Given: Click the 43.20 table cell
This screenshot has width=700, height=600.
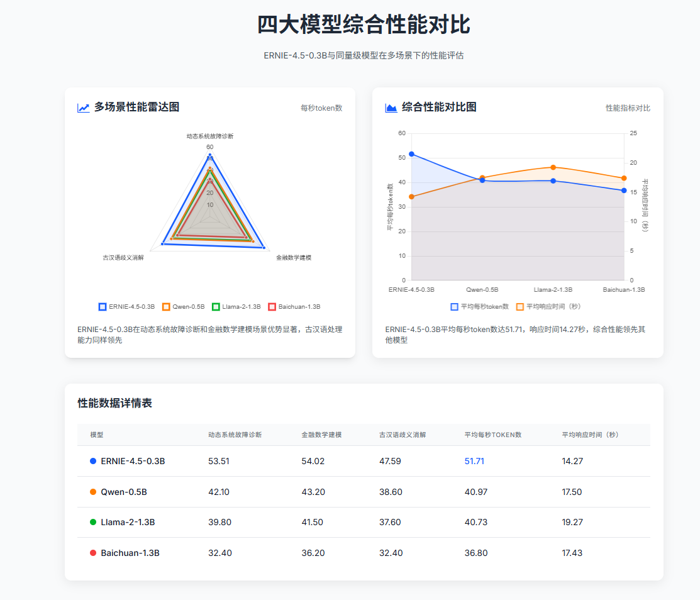Looking at the screenshot, I should click(x=313, y=492).
